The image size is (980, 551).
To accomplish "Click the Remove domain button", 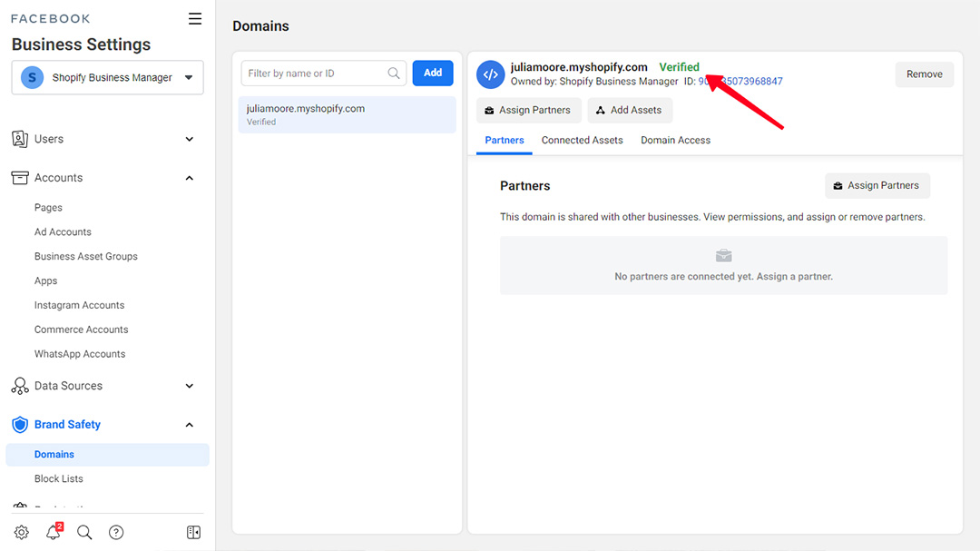I will click(925, 74).
